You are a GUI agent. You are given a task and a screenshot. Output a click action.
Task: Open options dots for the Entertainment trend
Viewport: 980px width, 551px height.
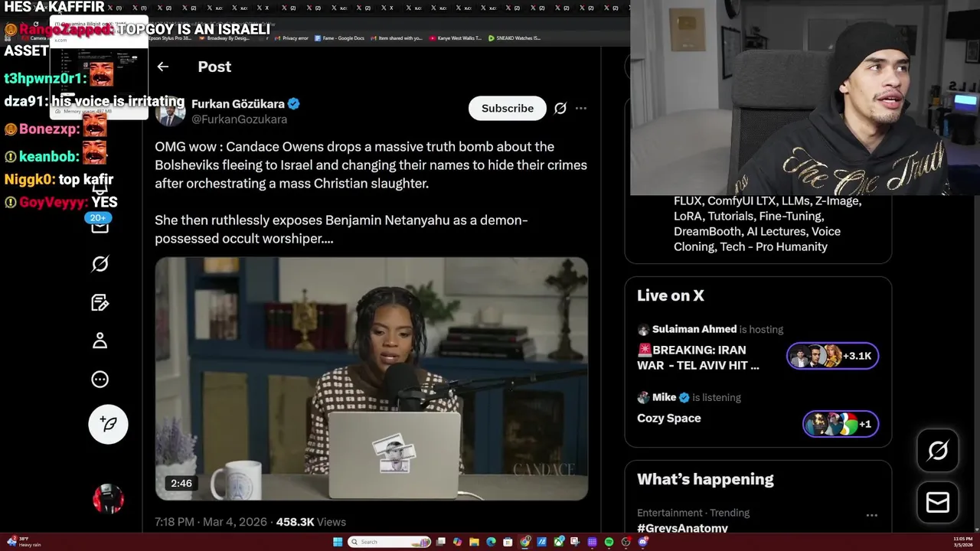coord(872,516)
